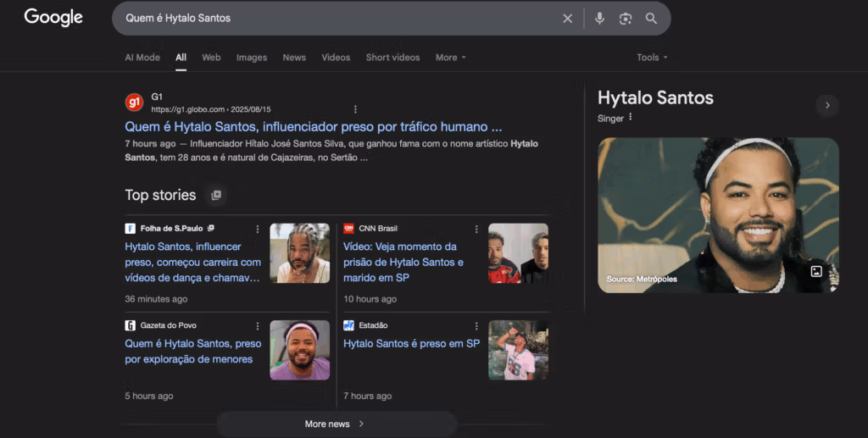Image resolution: width=868 pixels, height=438 pixels.
Task: Open Estadão story thumbnail image
Action: click(518, 350)
